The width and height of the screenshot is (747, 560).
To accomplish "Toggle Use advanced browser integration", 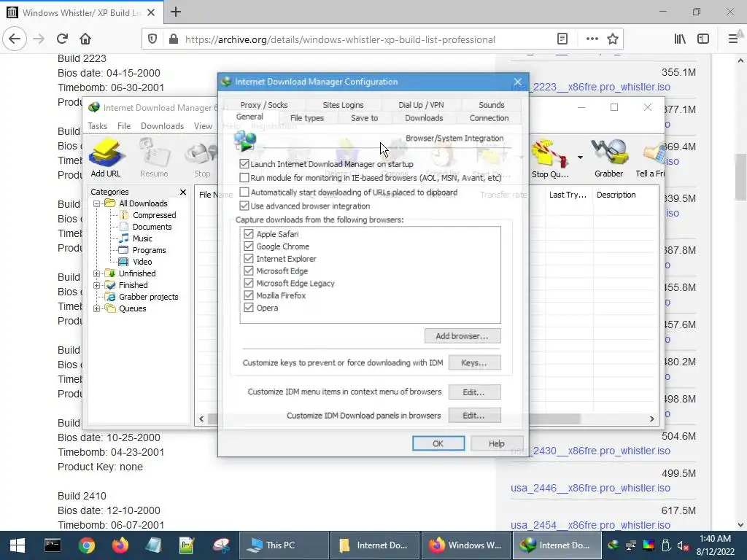I will pos(244,206).
